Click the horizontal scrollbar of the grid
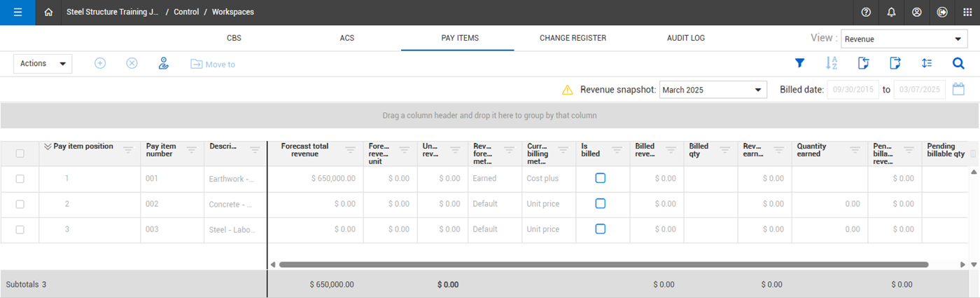The image size is (980, 298). click(602, 264)
